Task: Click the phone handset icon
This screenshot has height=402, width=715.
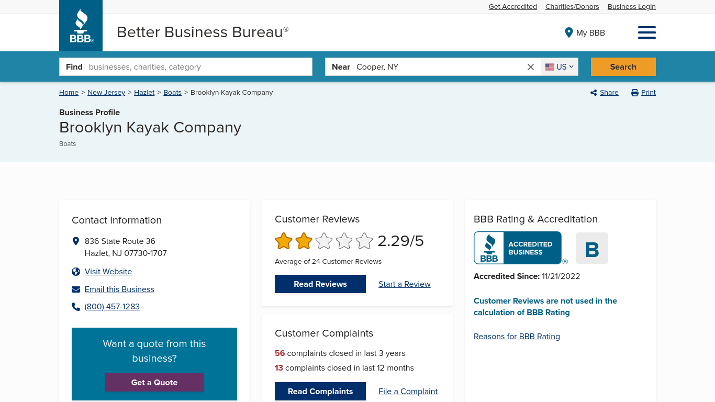Action: point(76,307)
